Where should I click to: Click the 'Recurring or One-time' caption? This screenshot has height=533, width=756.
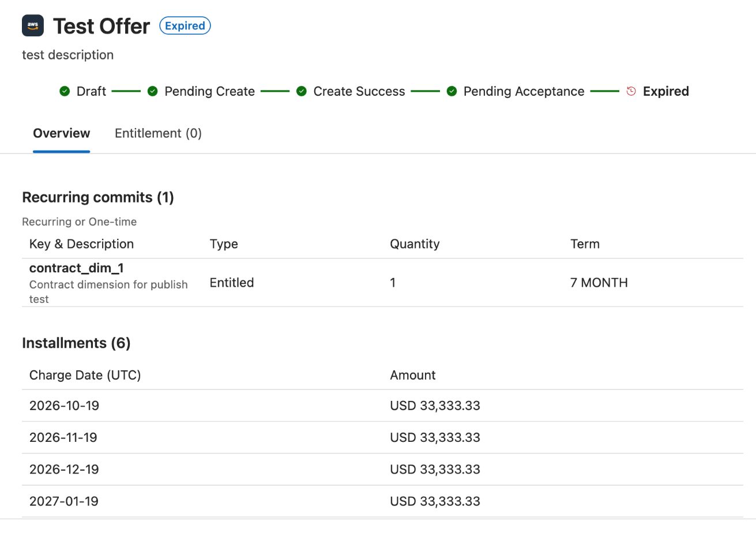(x=80, y=222)
